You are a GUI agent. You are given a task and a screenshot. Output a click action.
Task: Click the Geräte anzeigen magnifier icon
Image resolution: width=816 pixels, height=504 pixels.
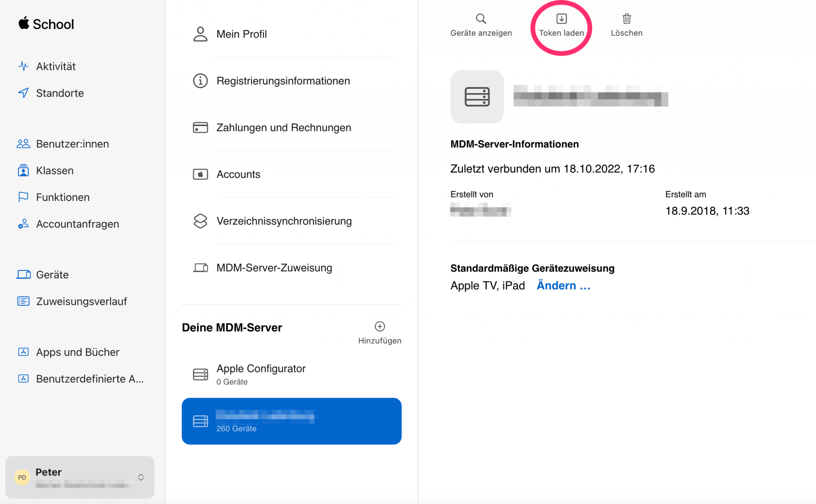(481, 19)
